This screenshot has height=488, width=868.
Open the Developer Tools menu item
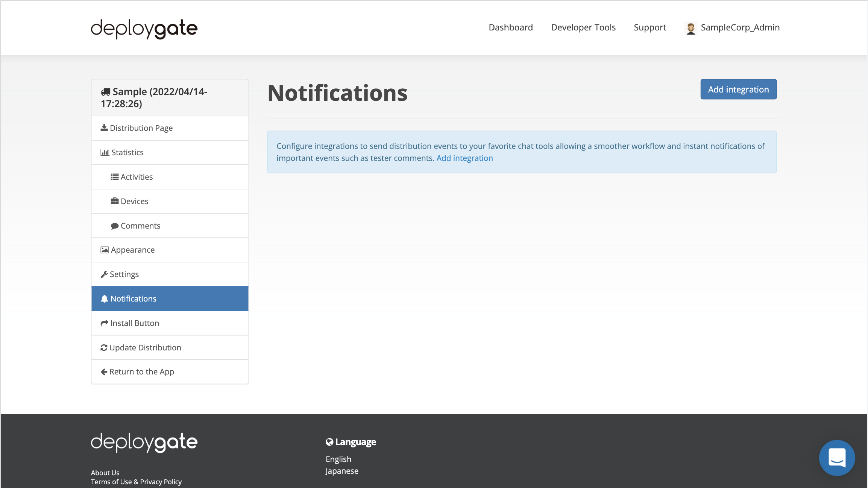coord(583,27)
